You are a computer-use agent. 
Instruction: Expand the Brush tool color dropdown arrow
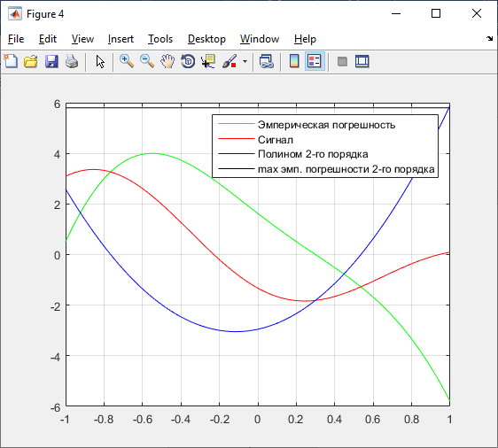click(245, 61)
